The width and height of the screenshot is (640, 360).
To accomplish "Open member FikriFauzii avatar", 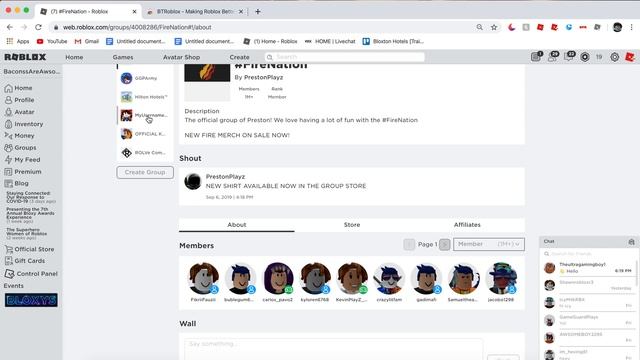I will click(203, 278).
